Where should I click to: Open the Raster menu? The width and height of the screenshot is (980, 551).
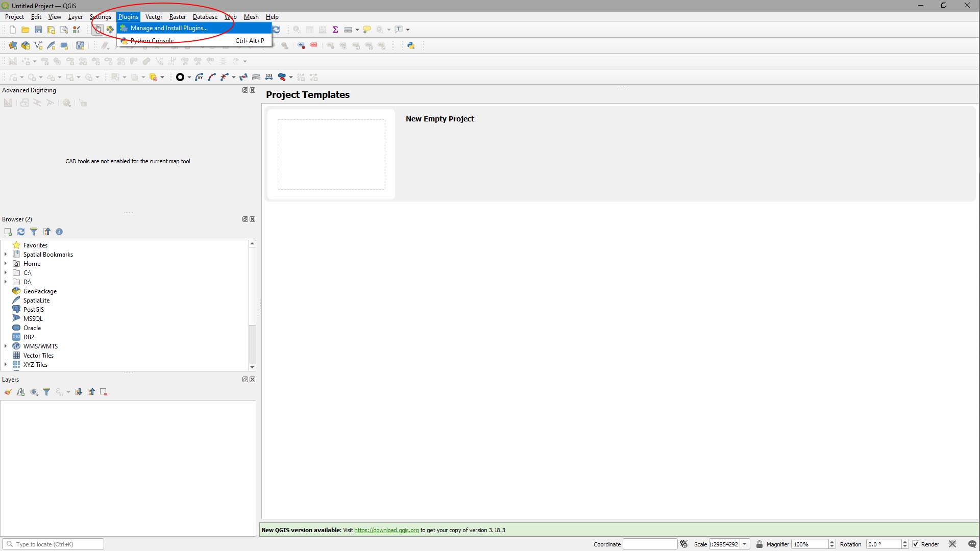point(178,17)
